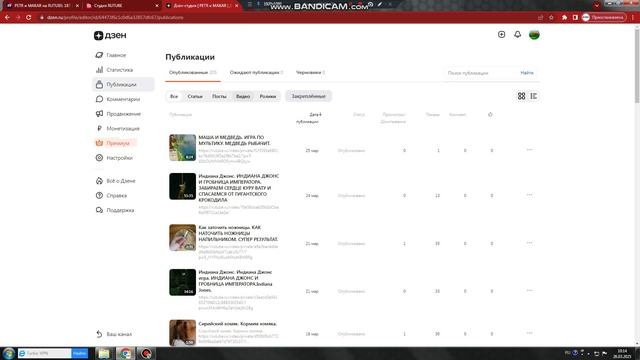Viewport: 640px width, 360px height.
Task: Open browser extensions puzzle icon
Action: tap(564, 18)
